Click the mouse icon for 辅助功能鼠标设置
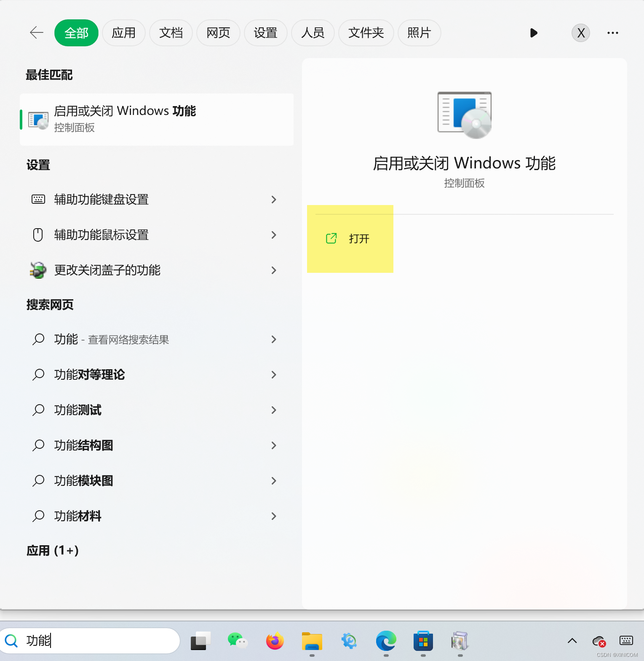 pos(38,235)
